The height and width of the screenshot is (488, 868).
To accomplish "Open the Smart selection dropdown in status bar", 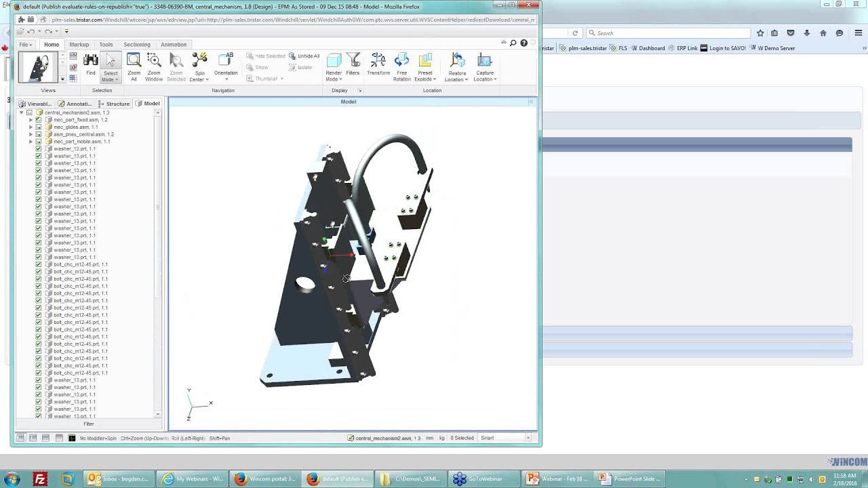I will pos(528,438).
